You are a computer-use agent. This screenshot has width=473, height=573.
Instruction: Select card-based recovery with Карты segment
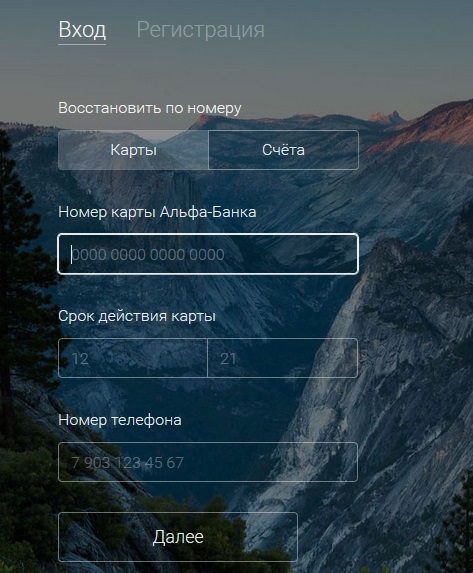tap(133, 150)
